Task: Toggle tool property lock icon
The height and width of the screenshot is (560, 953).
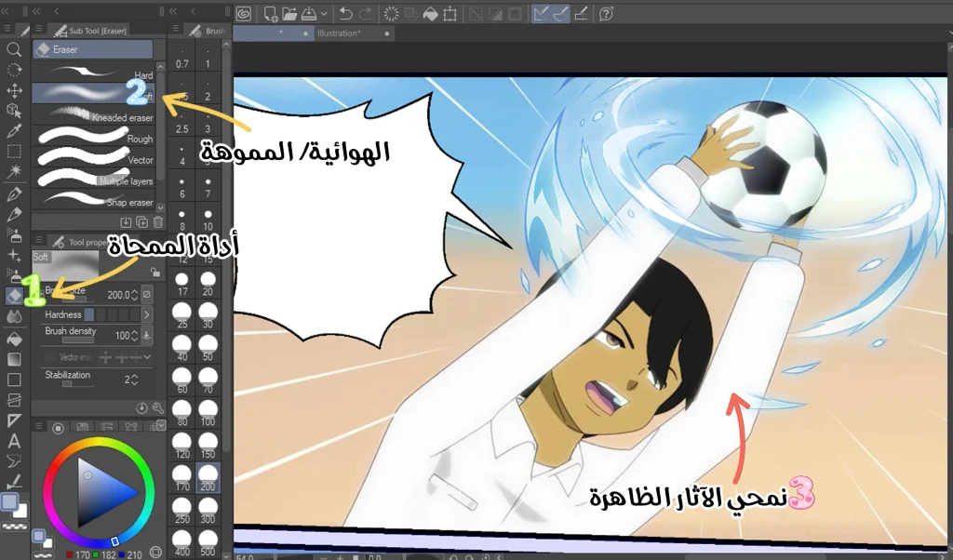Action: pyautogui.click(x=155, y=273)
